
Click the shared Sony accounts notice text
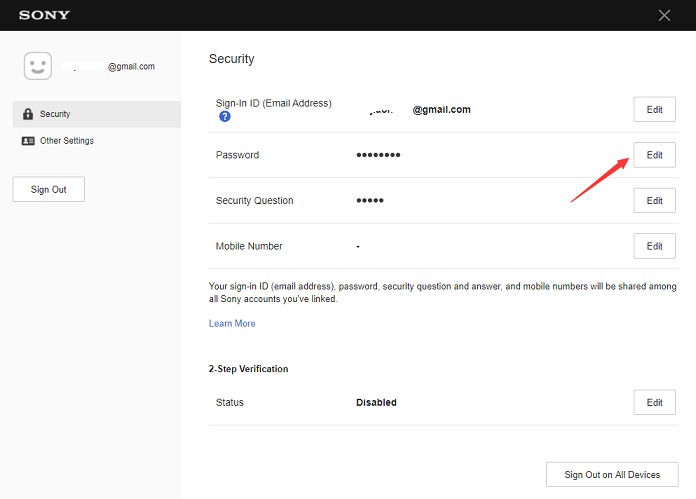pyautogui.click(x=443, y=293)
